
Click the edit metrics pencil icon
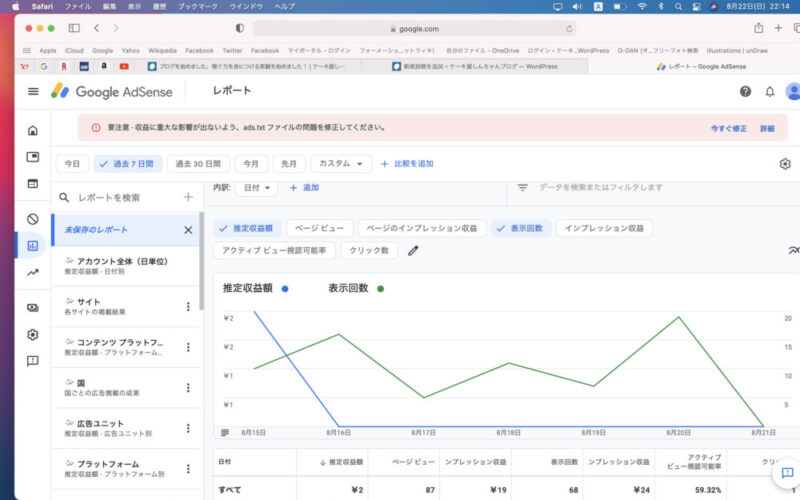(x=413, y=250)
